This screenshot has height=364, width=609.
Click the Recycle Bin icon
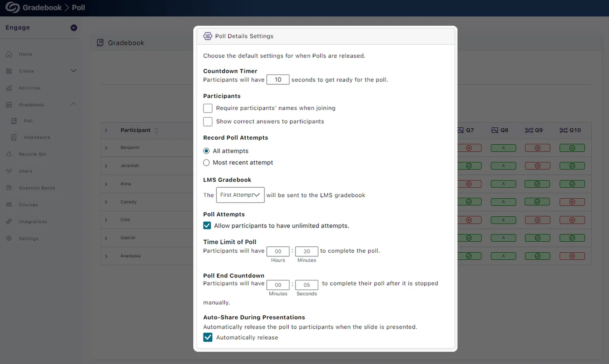9,154
